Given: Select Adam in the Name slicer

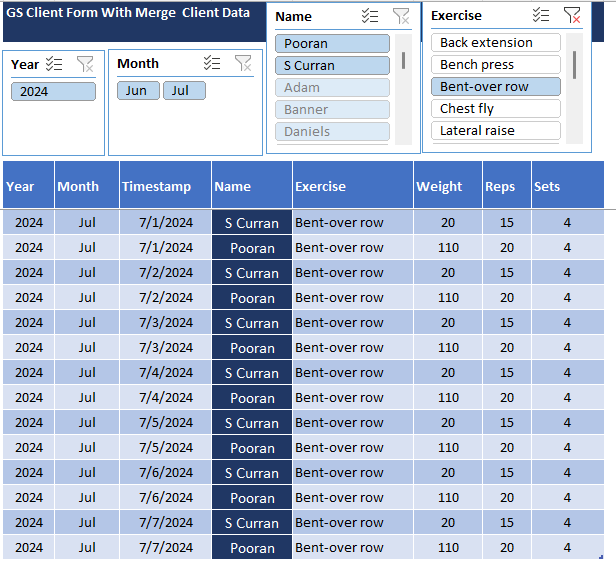Looking at the screenshot, I should (x=332, y=88).
